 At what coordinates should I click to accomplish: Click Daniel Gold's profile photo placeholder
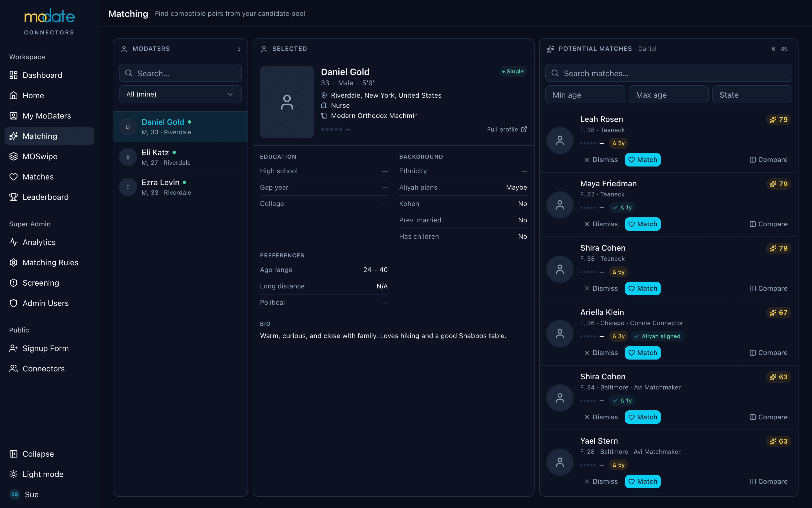(287, 102)
